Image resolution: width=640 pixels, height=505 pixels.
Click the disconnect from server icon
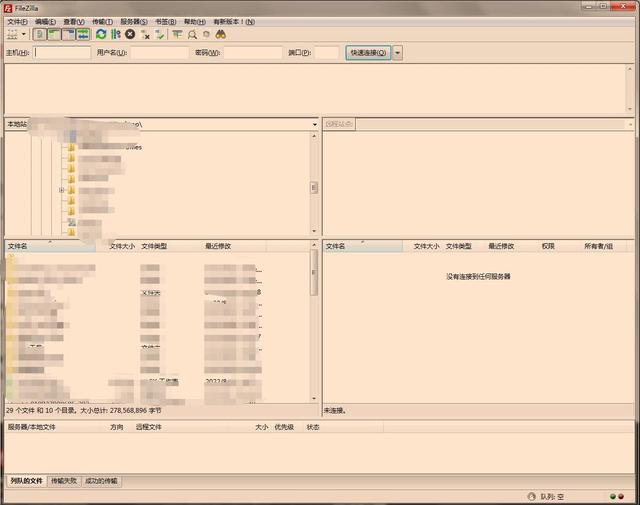(145, 35)
